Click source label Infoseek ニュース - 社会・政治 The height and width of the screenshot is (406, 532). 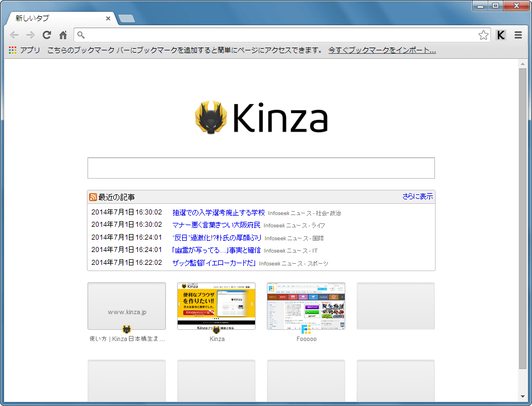304,213
